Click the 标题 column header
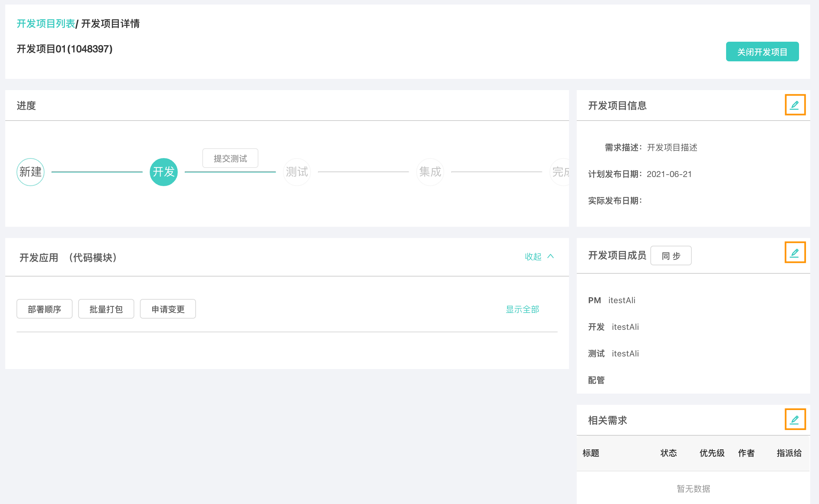Screen dimensions: 819x504 [591, 453]
